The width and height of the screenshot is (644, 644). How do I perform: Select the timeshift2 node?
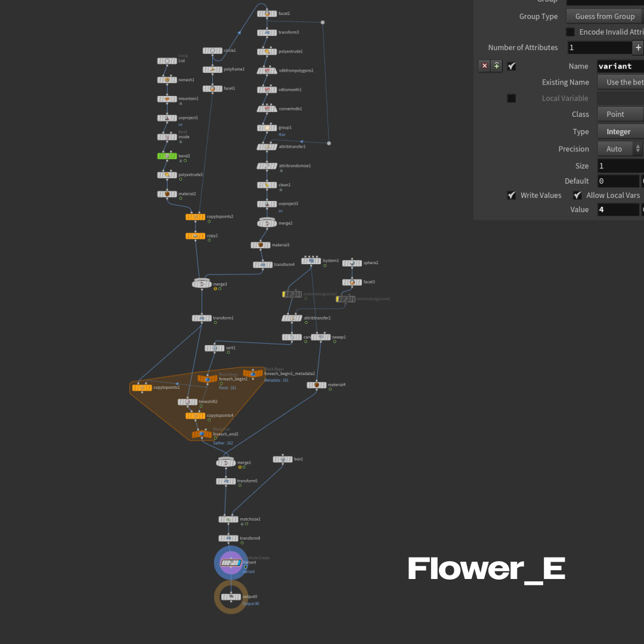coord(187,402)
